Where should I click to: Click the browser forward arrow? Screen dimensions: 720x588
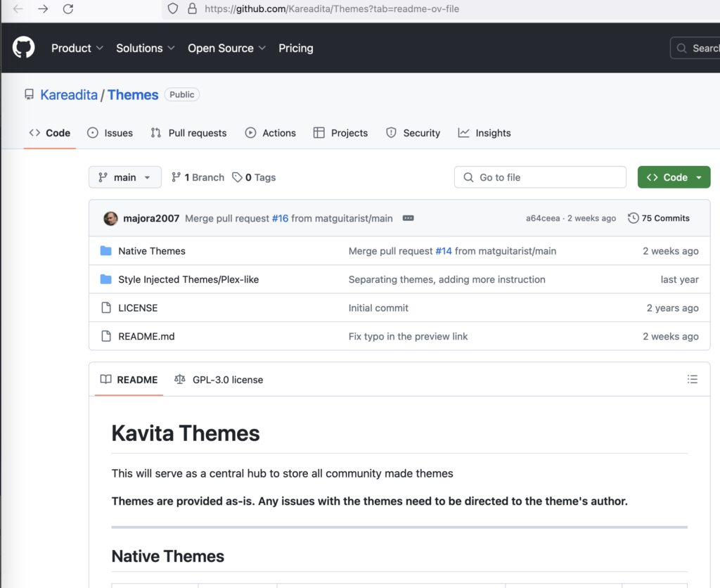[x=43, y=8]
